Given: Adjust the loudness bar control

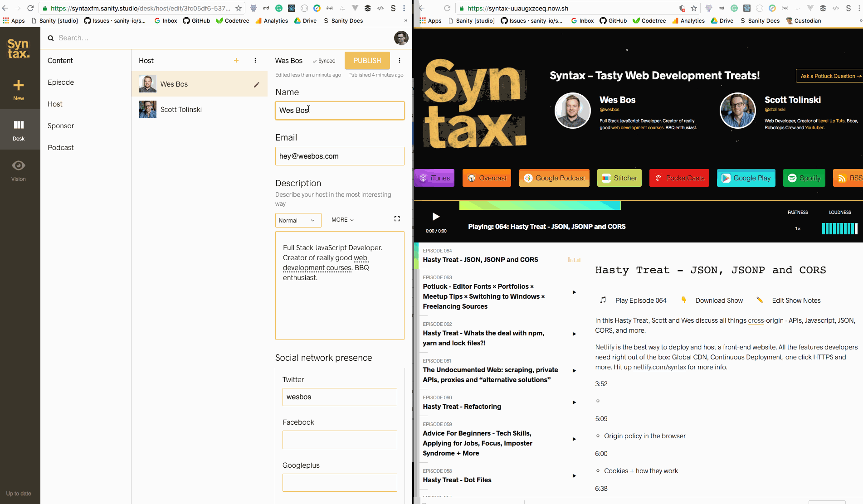Looking at the screenshot, I should [839, 228].
